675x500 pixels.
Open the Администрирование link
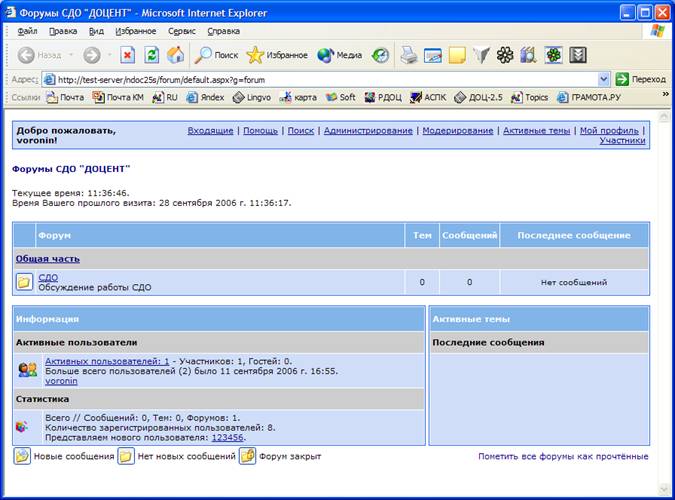click(x=368, y=130)
